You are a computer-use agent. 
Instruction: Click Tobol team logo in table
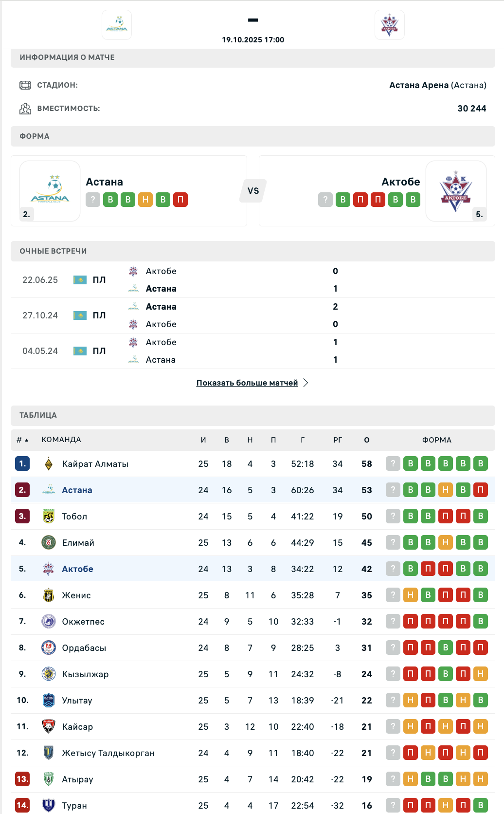(49, 517)
